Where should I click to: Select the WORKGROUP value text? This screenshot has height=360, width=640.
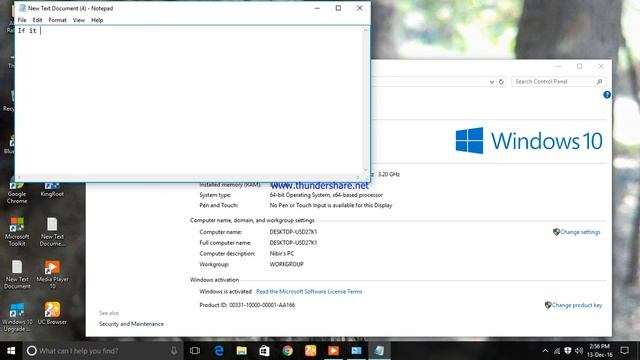click(x=286, y=264)
